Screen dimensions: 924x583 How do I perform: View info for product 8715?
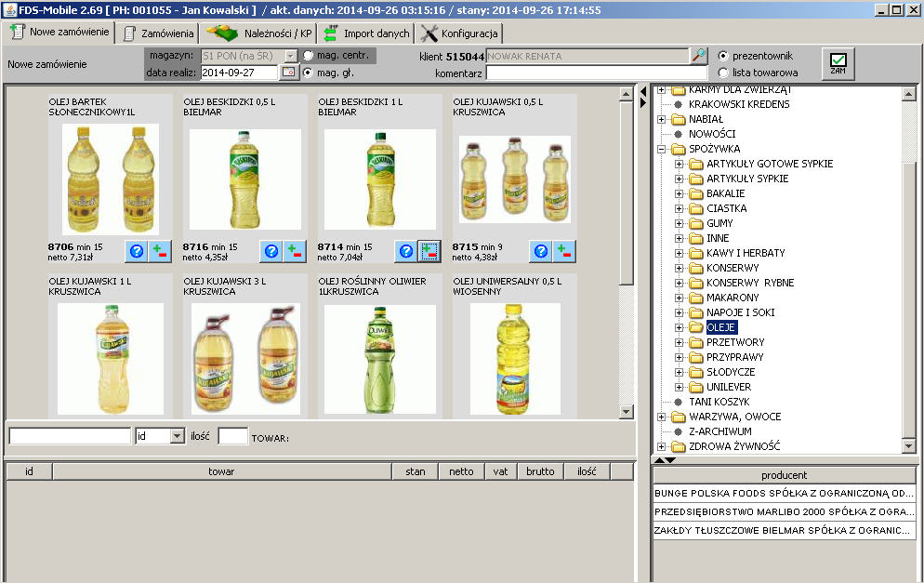click(x=541, y=252)
